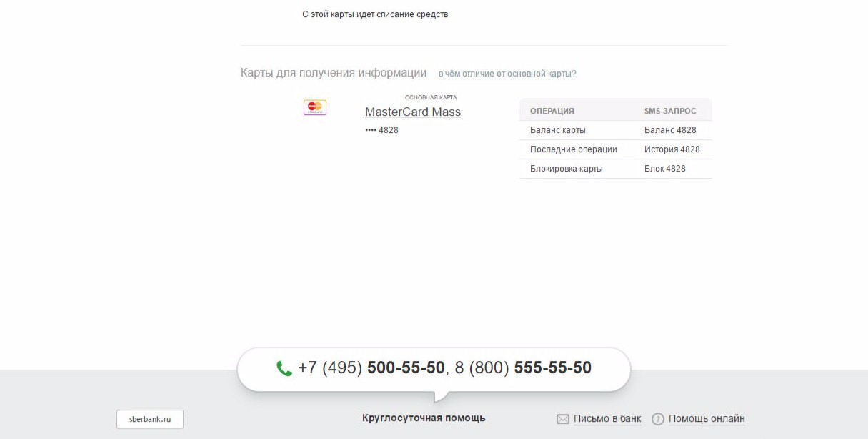Screen dimensions: 868x439
Task: Select the Последние операции row
Action: (616, 149)
